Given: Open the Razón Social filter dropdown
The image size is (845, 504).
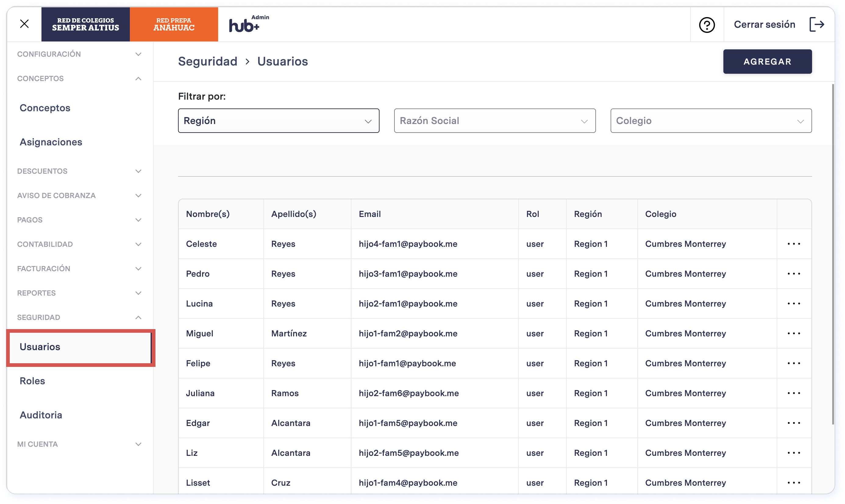Looking at the screenshot, I should (x=495, y=121).
